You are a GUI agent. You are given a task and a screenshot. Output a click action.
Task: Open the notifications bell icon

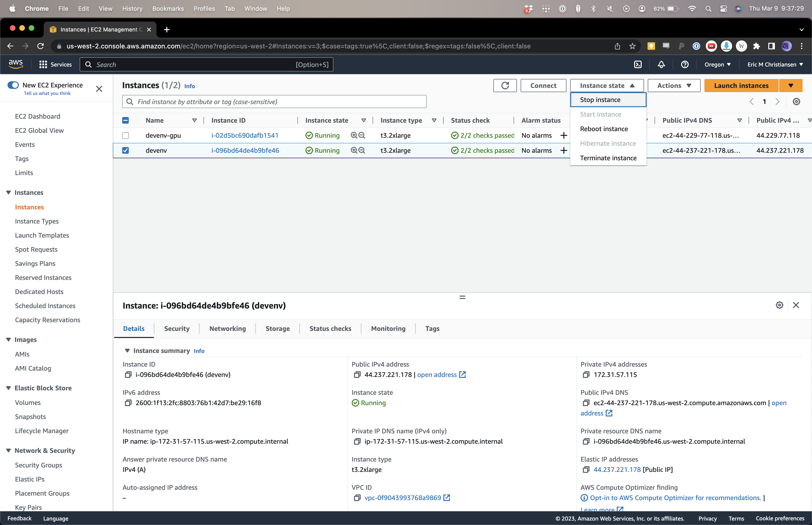click(661, 64)
